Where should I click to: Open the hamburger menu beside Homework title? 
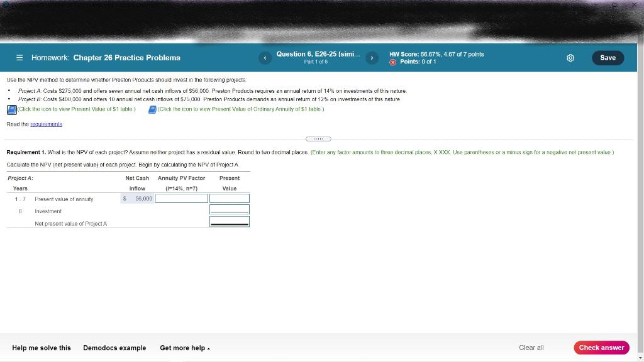pos(19,58)
